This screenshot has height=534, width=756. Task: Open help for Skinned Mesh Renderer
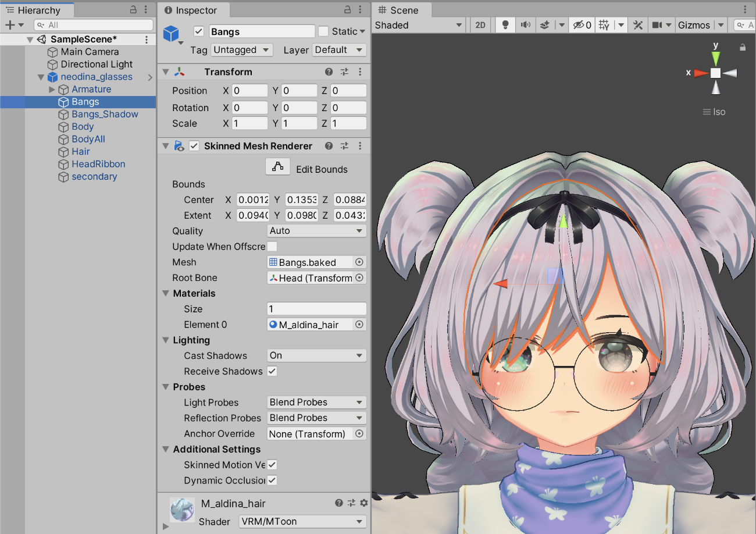click(329, 146)
